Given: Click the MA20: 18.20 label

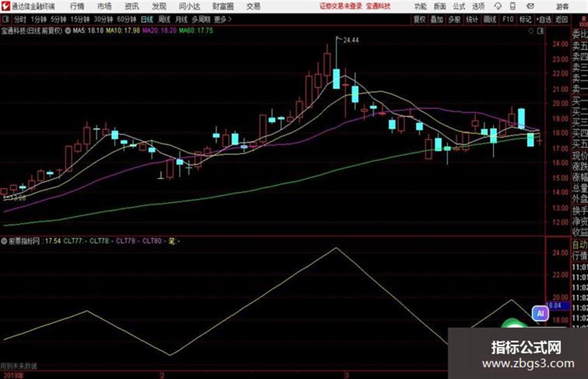Looking at the screenshot, I should (x=159, y=30).
